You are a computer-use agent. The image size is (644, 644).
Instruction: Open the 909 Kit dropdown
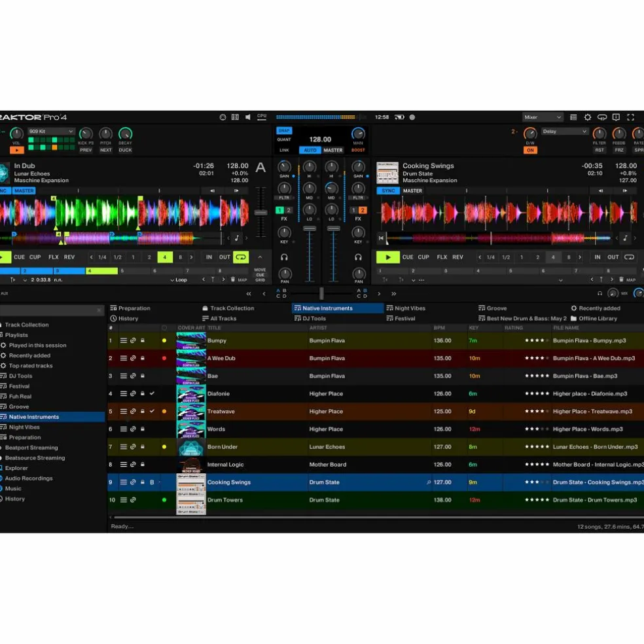[x=51, y=132]
